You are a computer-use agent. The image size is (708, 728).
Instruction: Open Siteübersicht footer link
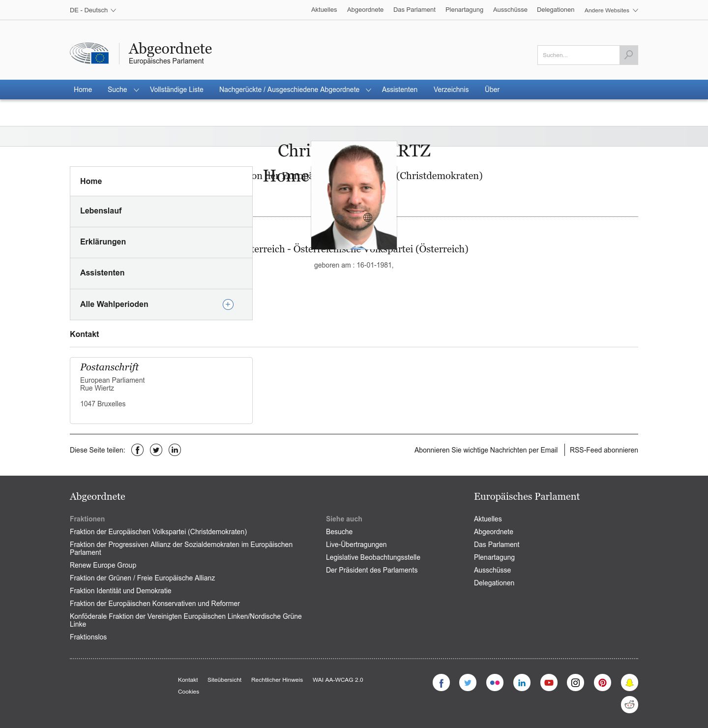click(x=224, y=680)
